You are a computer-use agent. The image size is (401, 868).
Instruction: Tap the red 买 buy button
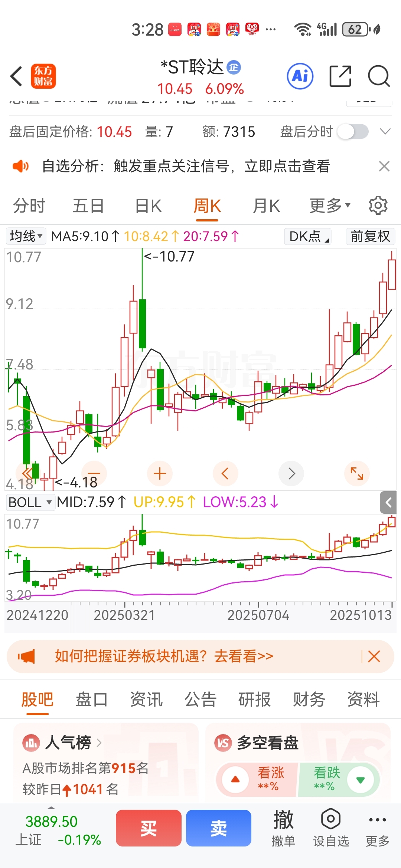pos(149,828)
